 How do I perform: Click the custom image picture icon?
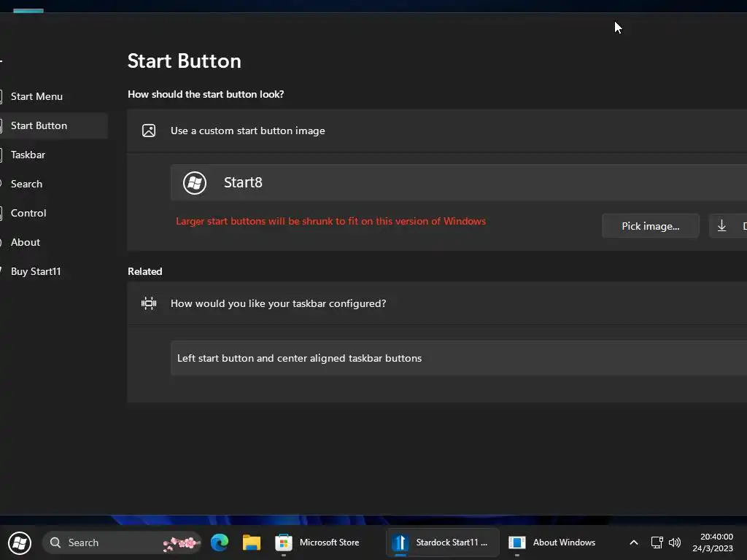(149, 131)
